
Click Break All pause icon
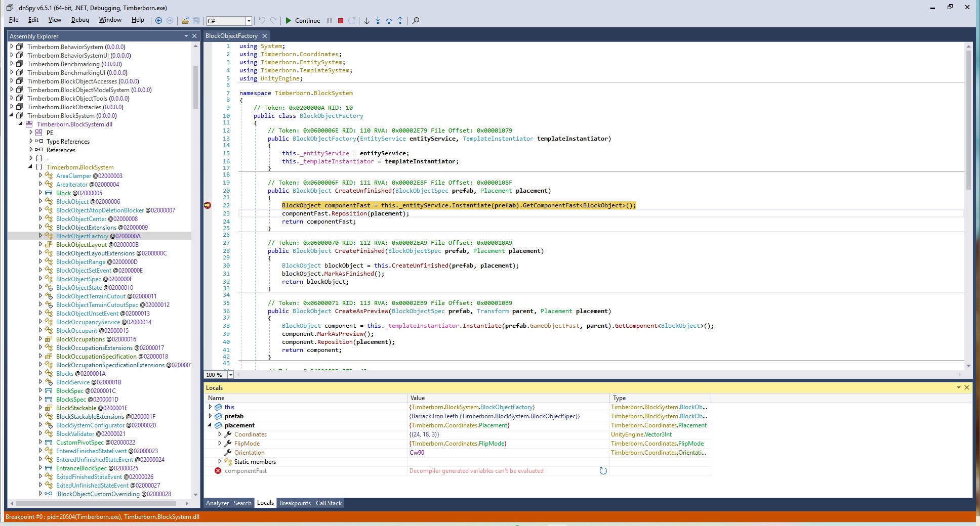point(330,21)
